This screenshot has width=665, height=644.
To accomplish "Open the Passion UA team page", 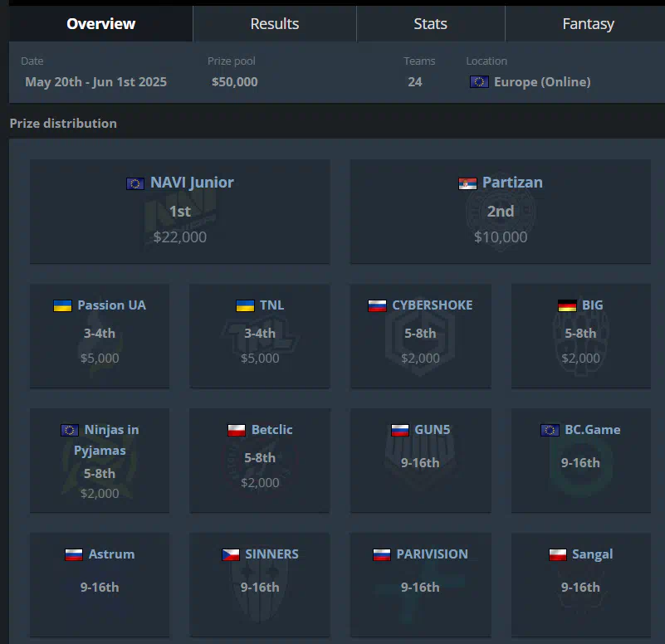I will (x=111, y=305).
